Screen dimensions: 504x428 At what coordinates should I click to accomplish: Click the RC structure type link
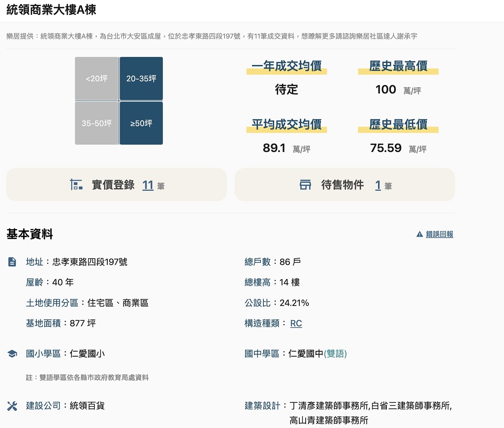tap(296, 323)
